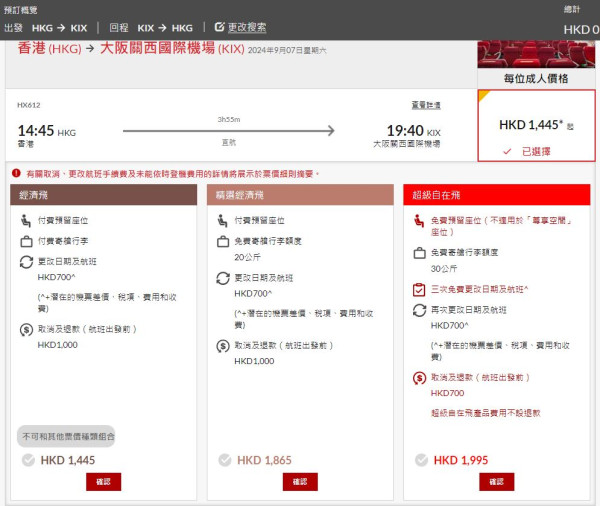This screenshot has width=600, height=506.
Task: Click the baggage icon in 精選經濟飛 card
Action: point(223,242)
